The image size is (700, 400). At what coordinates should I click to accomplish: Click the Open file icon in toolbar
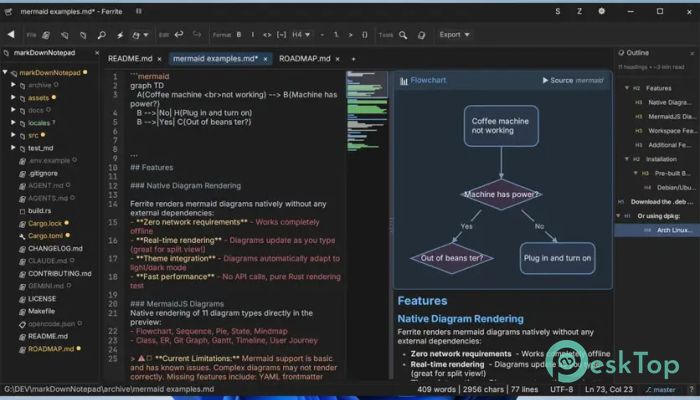65,35
